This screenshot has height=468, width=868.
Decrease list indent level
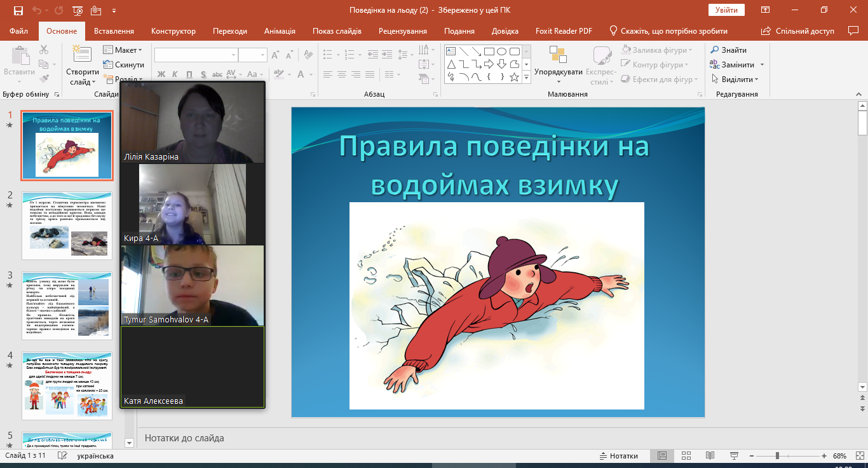point(372,55)
